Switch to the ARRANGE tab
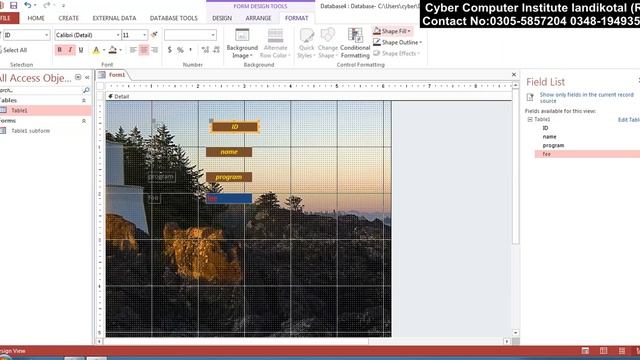Image resolution: width=640 pixels, height=360 pixels. point(258,18)
